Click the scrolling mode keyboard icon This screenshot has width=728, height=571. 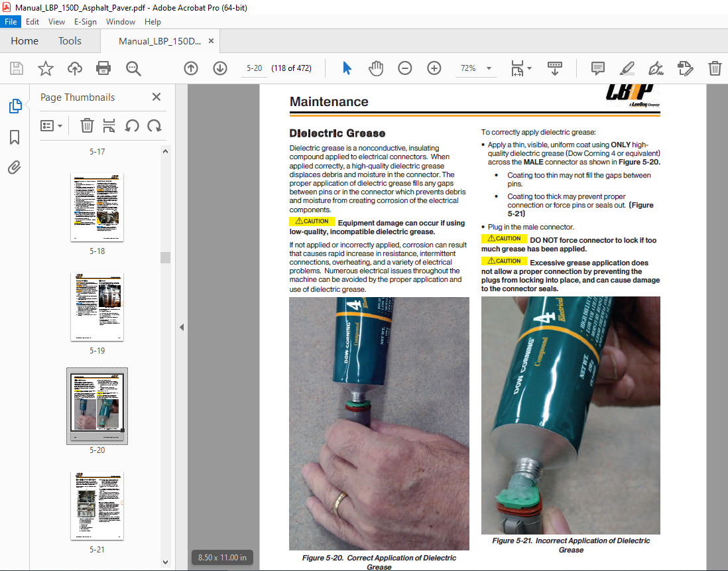555,69
